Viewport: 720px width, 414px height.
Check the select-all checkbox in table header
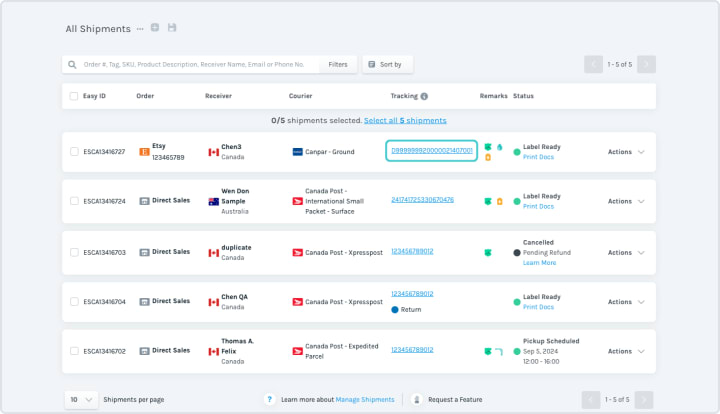(x=74, y=96)
